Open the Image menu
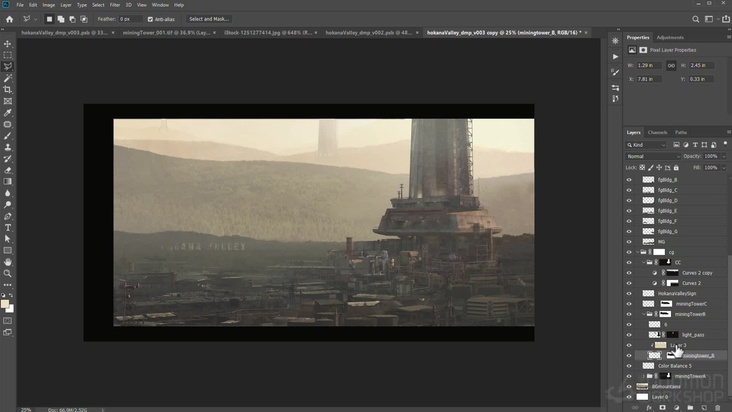The height and width of the screenshot is (412, 732). click(49, 5)
